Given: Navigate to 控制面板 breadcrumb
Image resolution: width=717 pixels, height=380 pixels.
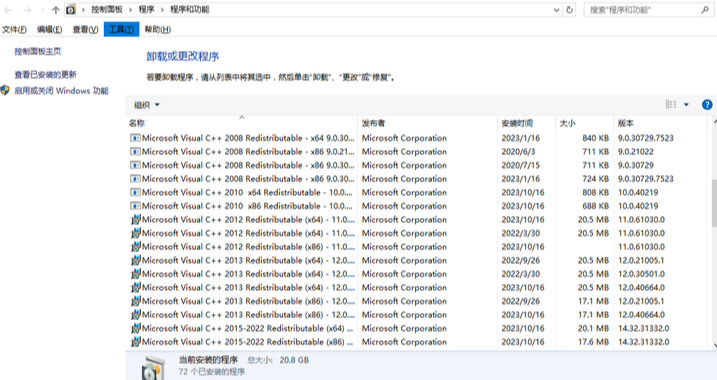Looking at the screenshot, I should coord(107,10).
